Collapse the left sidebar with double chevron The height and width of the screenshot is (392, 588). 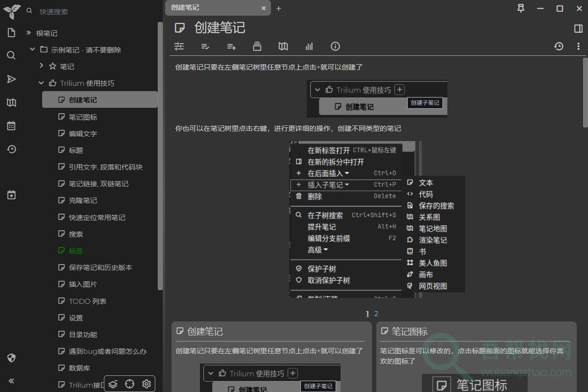11,381
